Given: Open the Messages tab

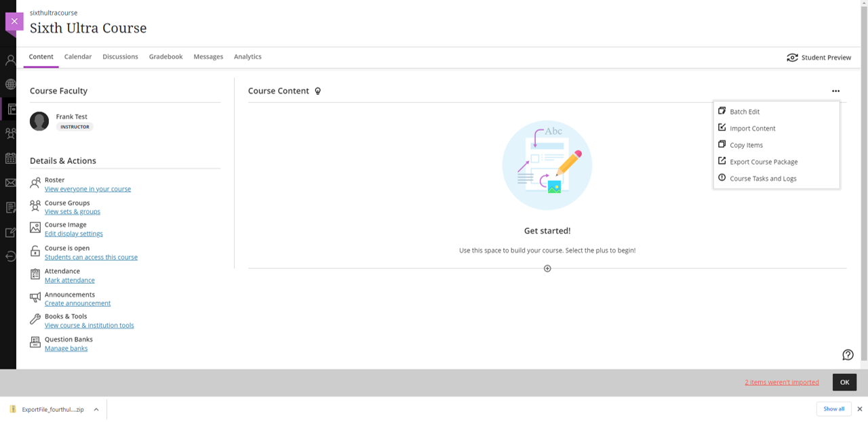Looking at the screenshot, I should 208,57.
